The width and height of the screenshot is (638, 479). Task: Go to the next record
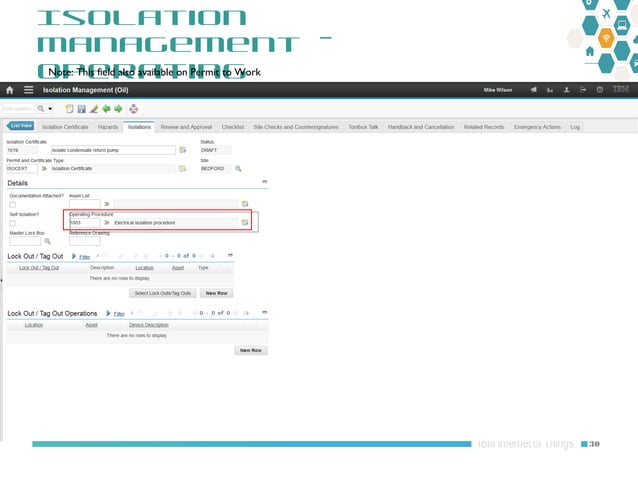click(x=118, y=109)
